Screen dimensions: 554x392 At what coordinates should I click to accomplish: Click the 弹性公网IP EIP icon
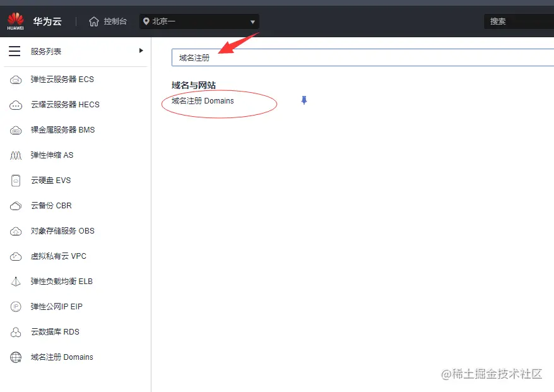(16, 307)
